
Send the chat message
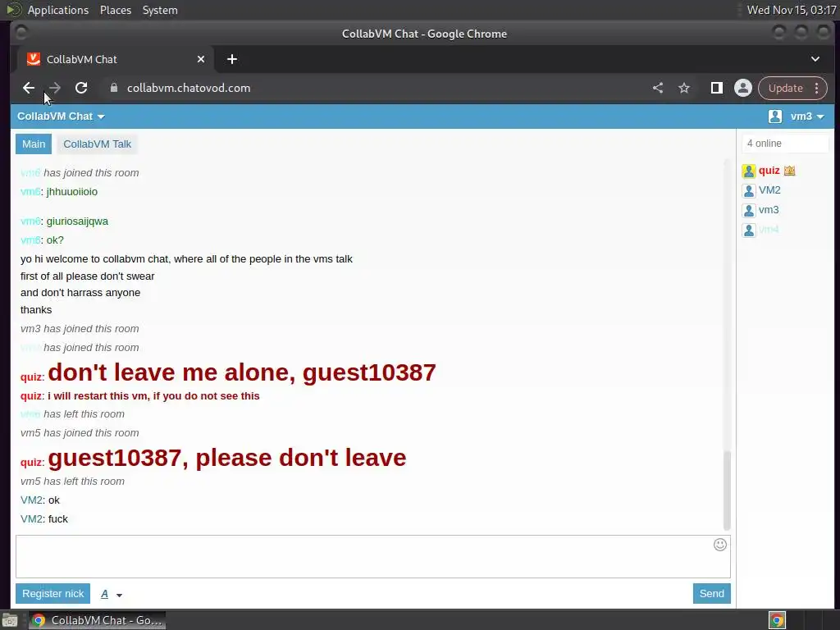pos(711,594)
